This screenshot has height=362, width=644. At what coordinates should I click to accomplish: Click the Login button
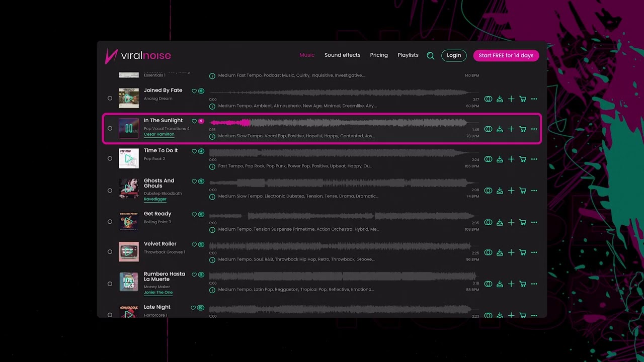pyautogui.click(x=454, y=55)
